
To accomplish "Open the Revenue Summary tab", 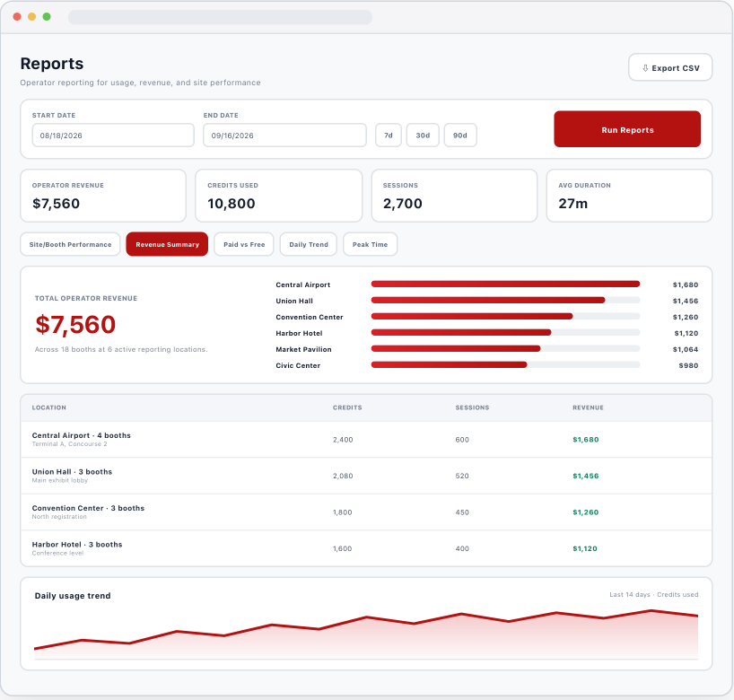I will click(167, 244).
